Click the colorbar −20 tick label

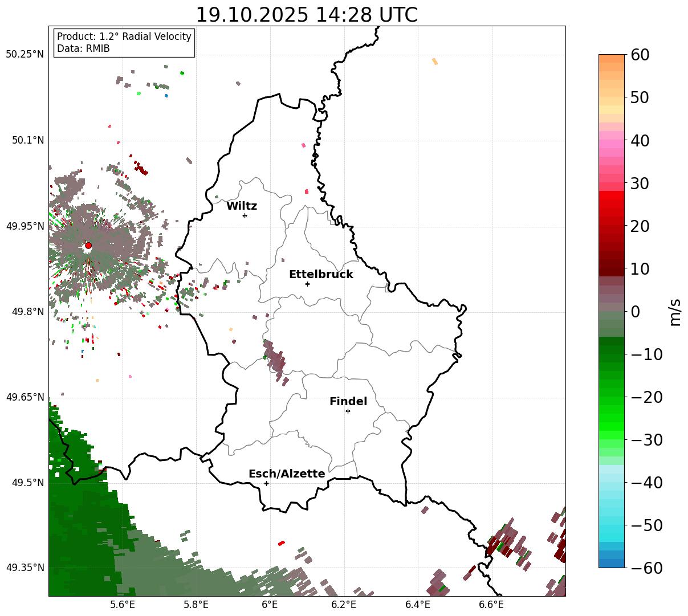[646, 397]
